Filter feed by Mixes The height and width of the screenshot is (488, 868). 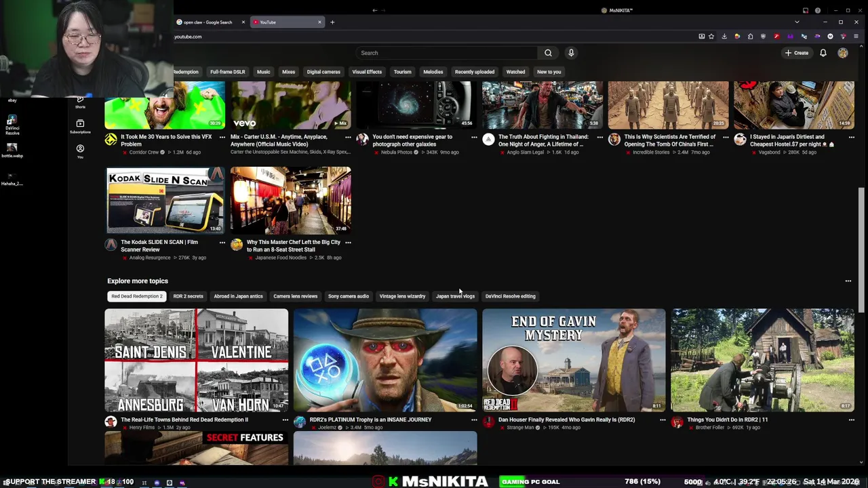(x=288, y=72)
